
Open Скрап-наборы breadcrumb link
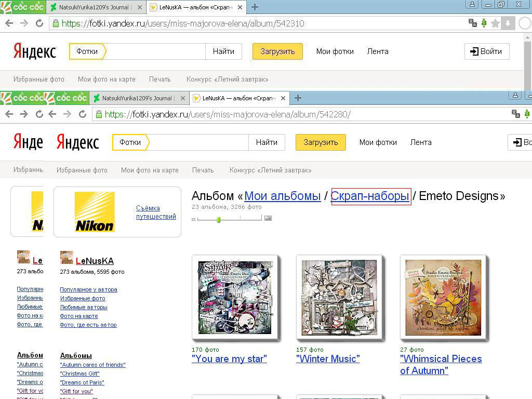coord(370,196)
